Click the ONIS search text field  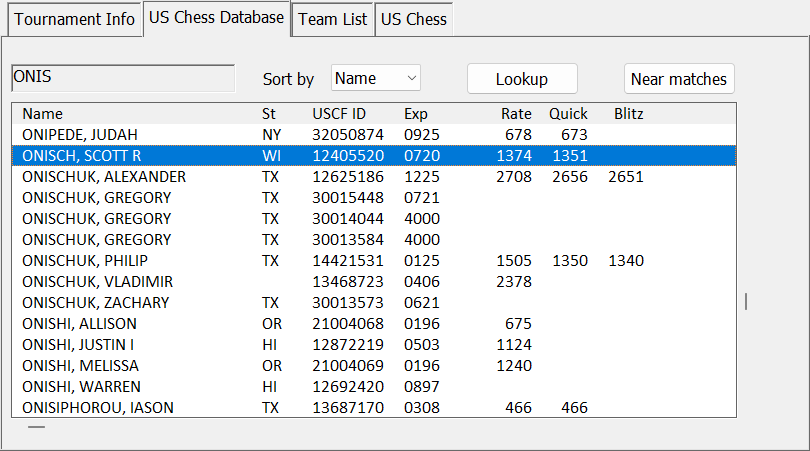click(x=122, y=78)
